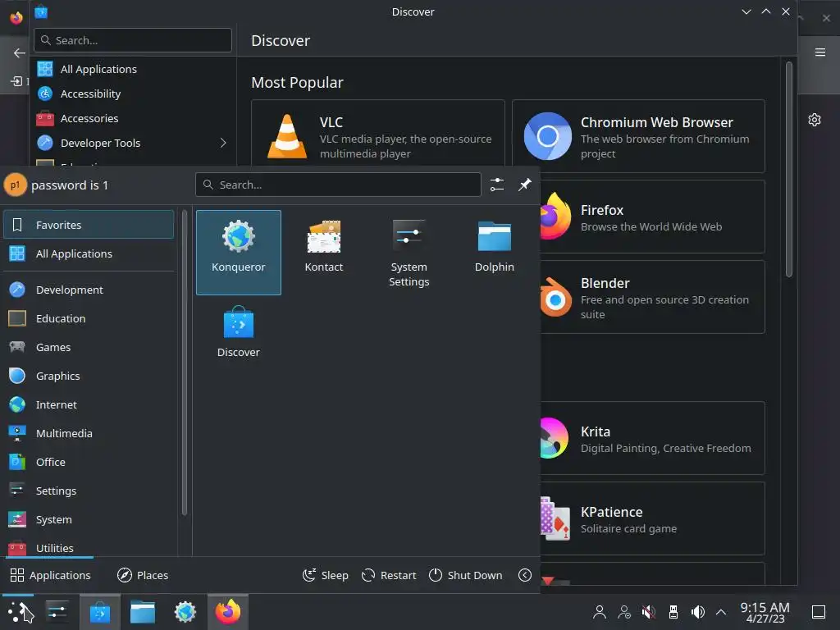Click the launcher category list scrollbar

(x=185, y=363)
